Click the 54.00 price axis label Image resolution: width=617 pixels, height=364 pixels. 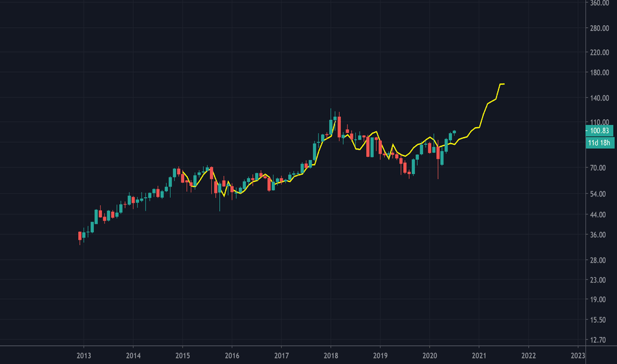click(x=598, y=194)
